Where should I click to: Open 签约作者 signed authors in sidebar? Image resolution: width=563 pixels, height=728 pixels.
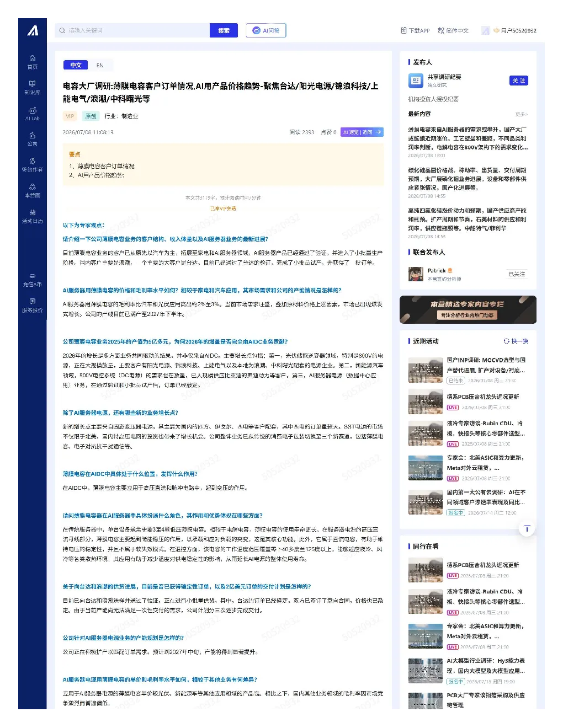(33, 165)
